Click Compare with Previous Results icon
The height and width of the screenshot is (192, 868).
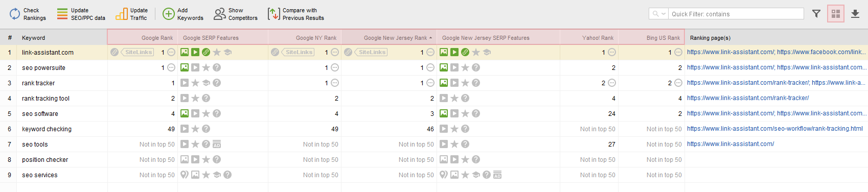[274, 14]
